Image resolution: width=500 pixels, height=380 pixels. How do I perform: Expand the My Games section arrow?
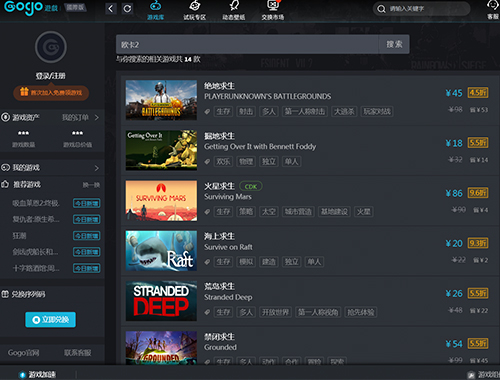coord(96,168)
